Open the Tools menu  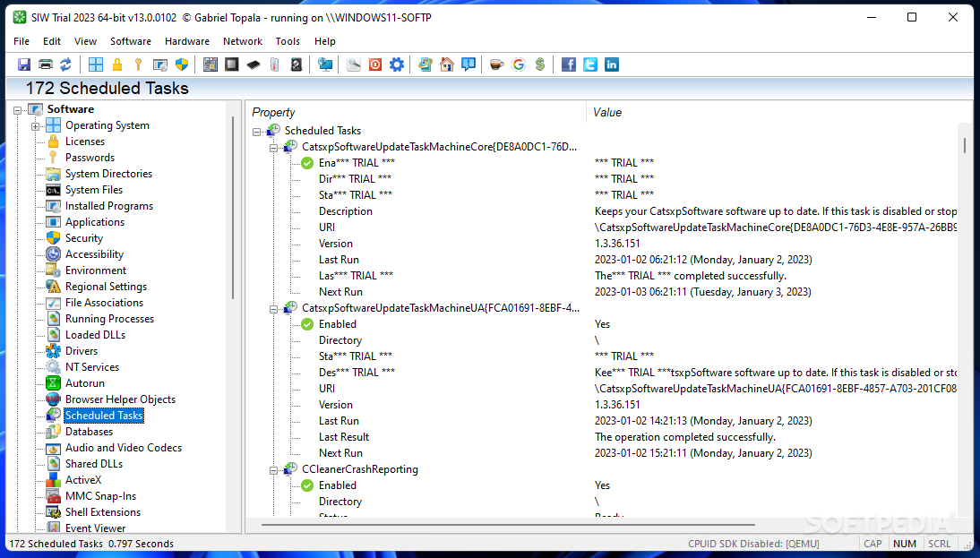point(288,41)
